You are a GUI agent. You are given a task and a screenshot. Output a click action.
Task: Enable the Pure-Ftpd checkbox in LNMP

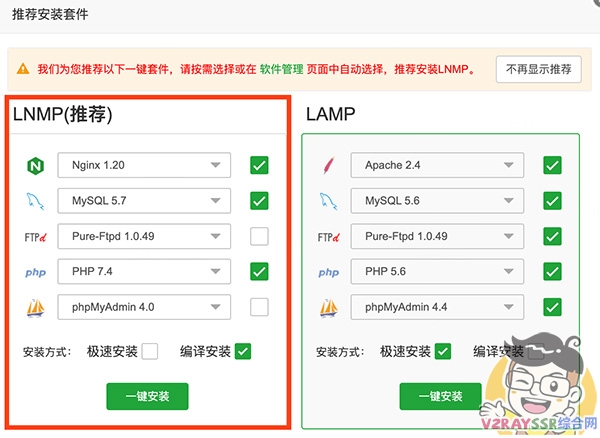(259, 236)
